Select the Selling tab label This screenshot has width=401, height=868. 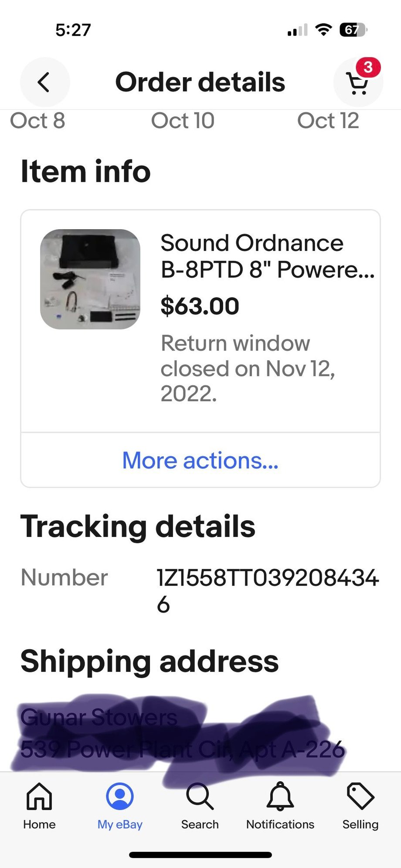pyautogui.click(x=360, y=824)
